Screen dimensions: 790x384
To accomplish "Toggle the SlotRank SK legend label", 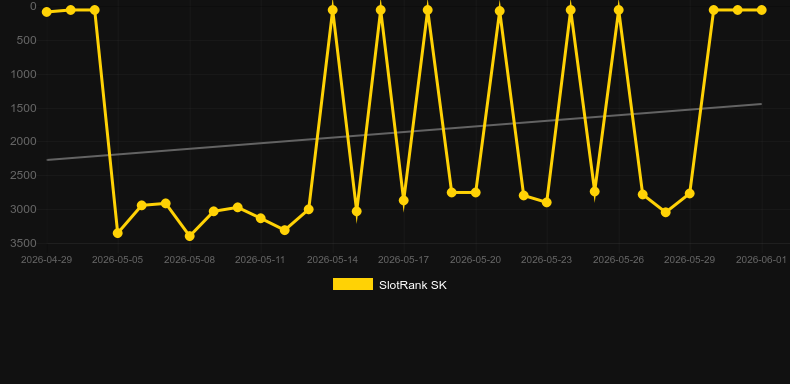I will click(x=413, y=285).
